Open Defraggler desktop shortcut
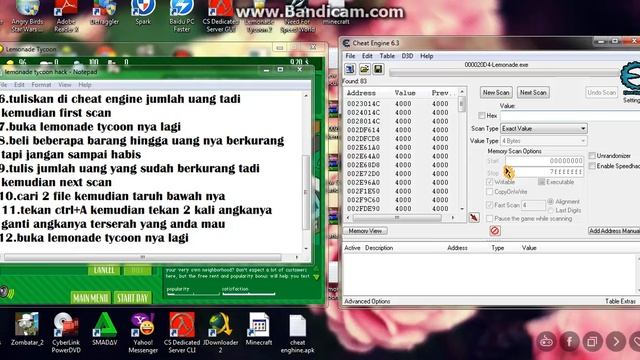640x360 pixels. [104, 13]
